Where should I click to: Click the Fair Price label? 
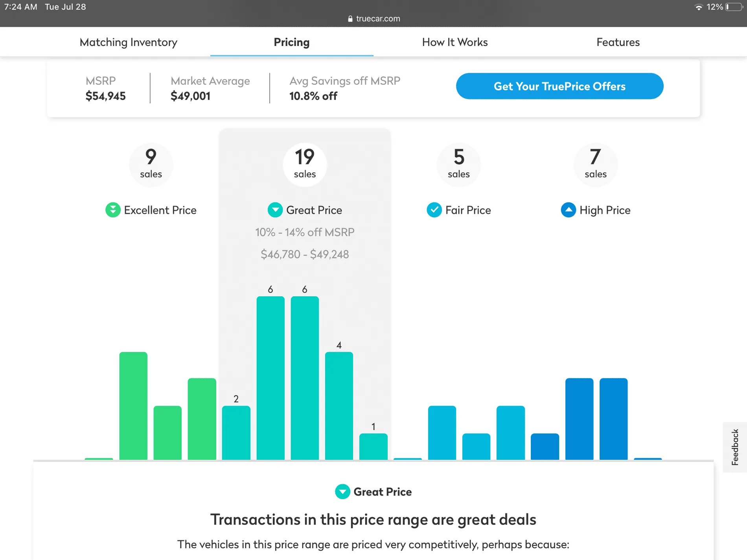click(x=468, y=210)
